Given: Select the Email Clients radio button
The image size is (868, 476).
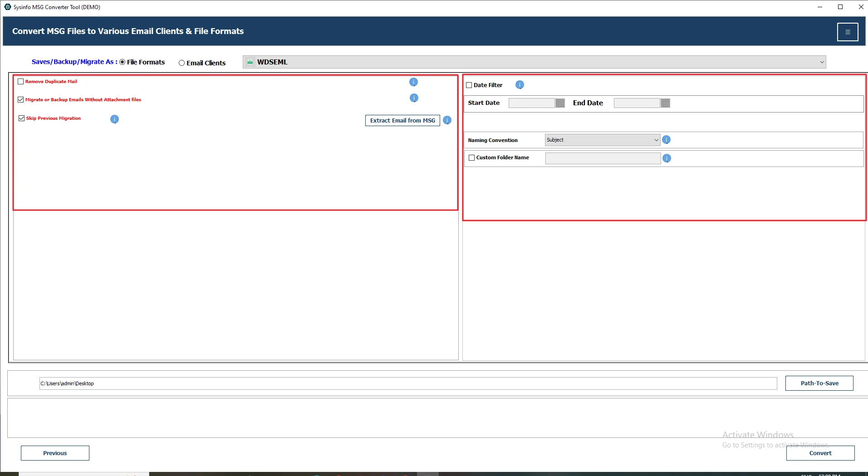Looking at the screenshot, I should 181,63.
